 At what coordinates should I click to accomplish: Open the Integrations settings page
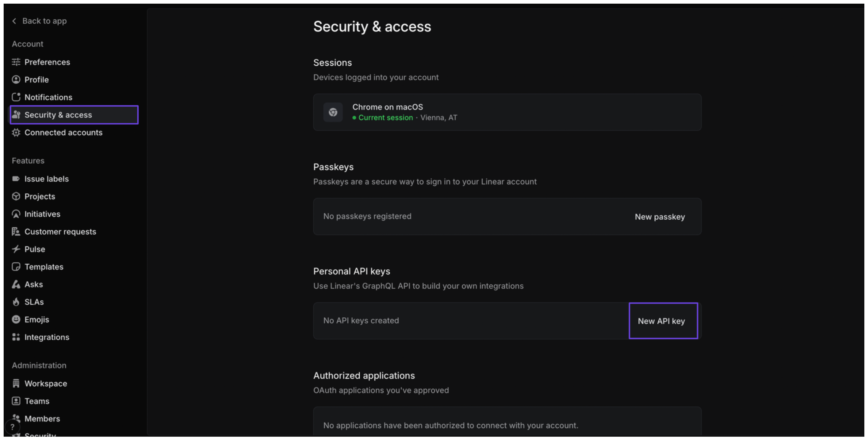[47, 337]
